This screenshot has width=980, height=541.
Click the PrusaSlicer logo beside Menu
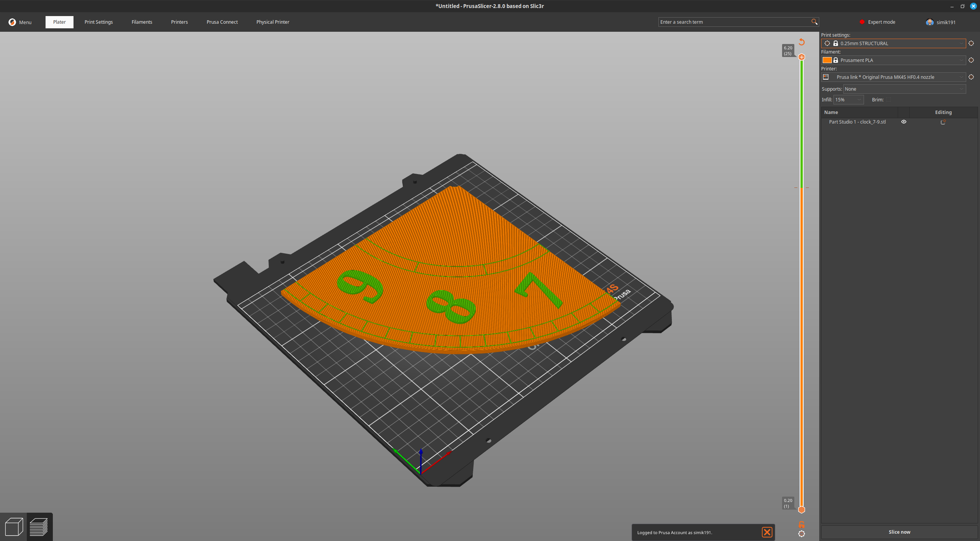[x=12, y=22]
